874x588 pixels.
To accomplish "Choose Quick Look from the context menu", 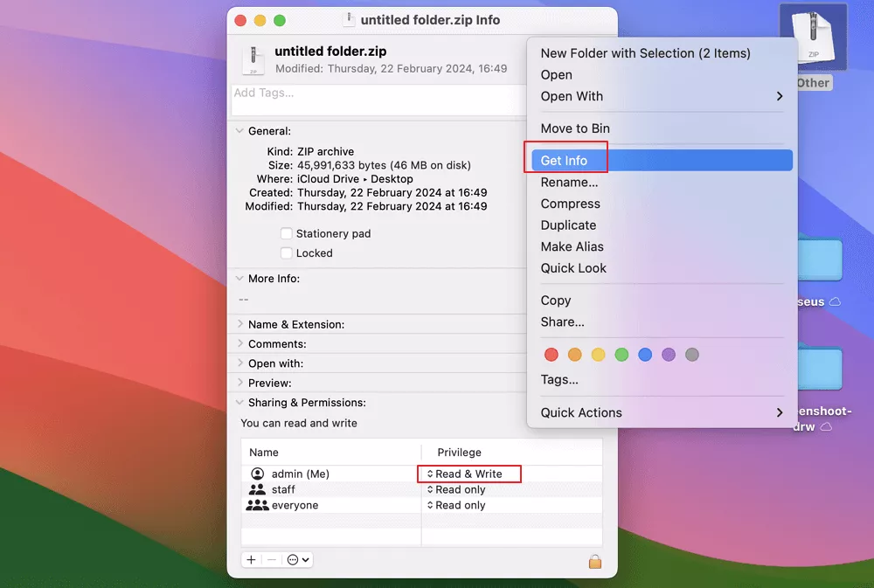I will click(x=662, y=268).
